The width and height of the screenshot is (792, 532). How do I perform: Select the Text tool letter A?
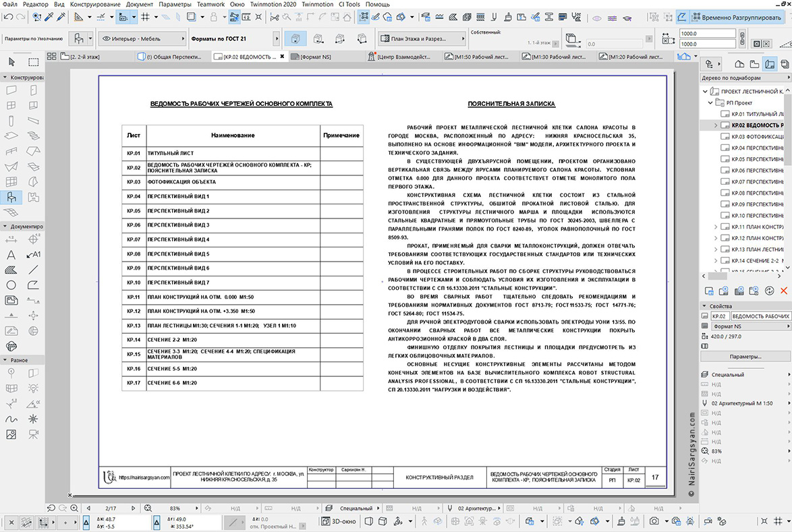(x=11, y=255)
